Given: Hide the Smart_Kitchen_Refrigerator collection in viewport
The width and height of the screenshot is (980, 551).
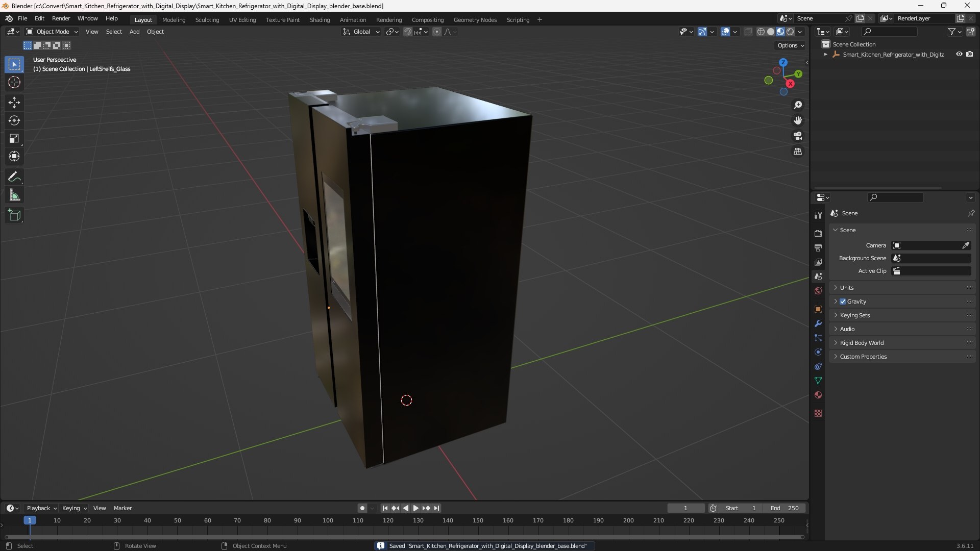Looking at the screenshot, I should pos(959,54).
